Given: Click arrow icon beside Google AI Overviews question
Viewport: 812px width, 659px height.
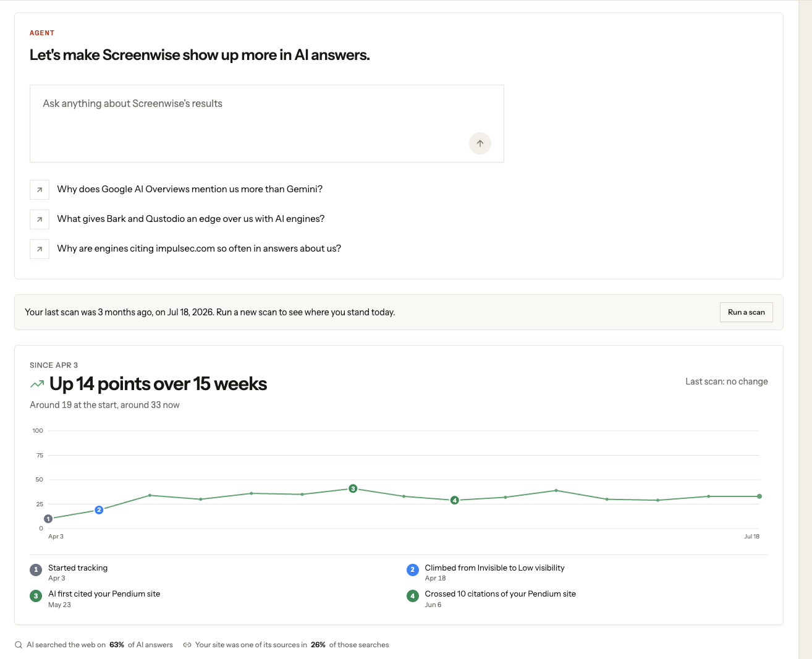Looking at the screenshot, I should pyautogui.click(x=40, y=190).
